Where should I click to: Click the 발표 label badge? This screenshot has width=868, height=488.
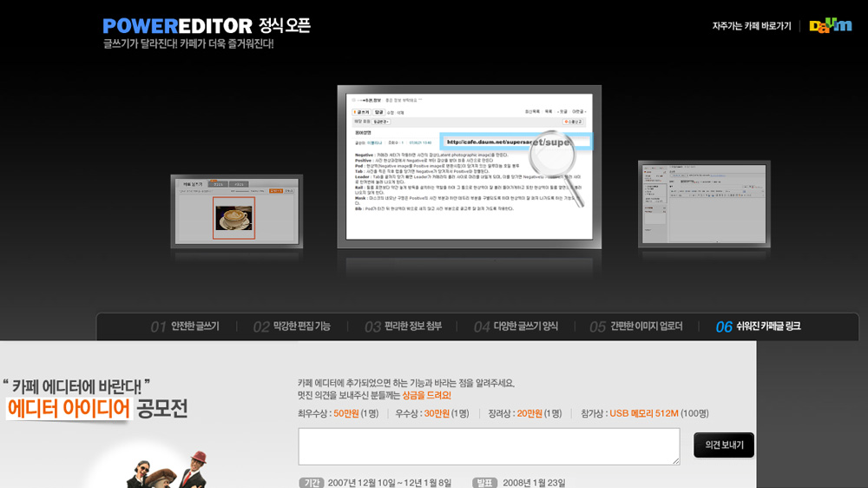click(x=484, y=483)
